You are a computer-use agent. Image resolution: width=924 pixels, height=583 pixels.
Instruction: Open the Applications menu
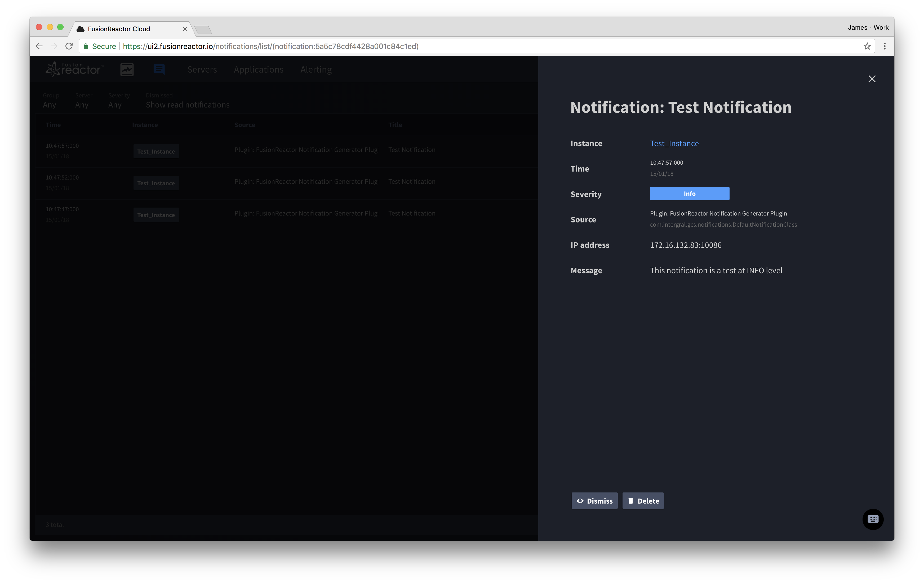(259, 69)
